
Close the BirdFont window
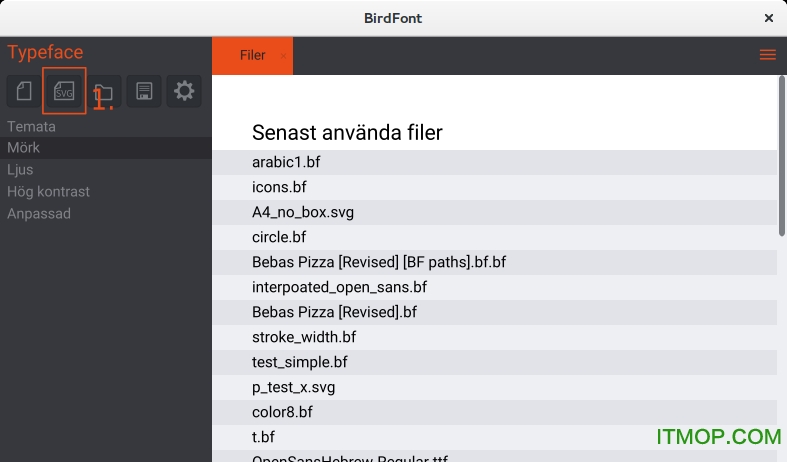point(768,18)
